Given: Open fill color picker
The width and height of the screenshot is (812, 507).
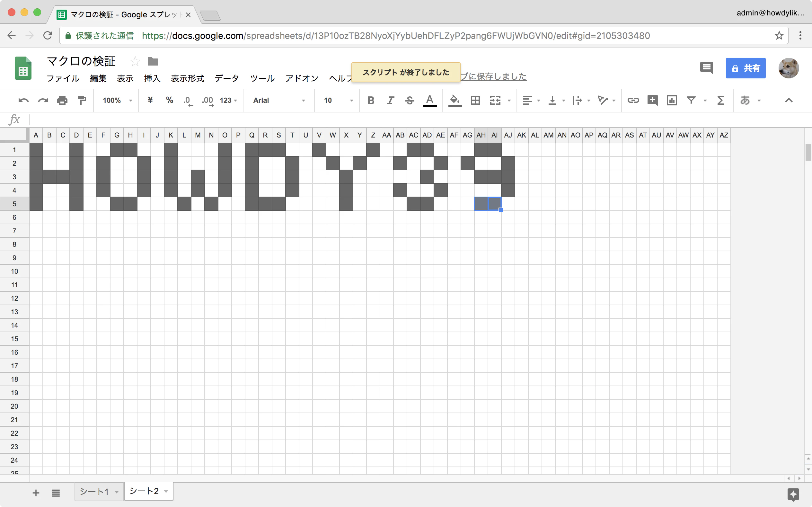Looking at the screenshot, I should click(x=455, y=100).
